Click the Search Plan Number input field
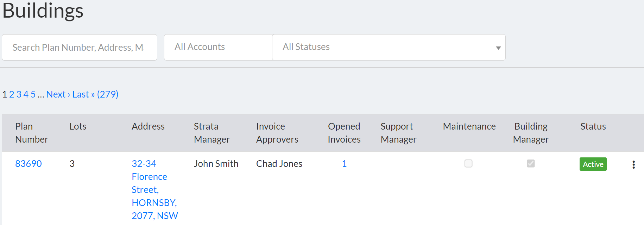This screenshot has height=225, width=644. (x=79, y=47)
